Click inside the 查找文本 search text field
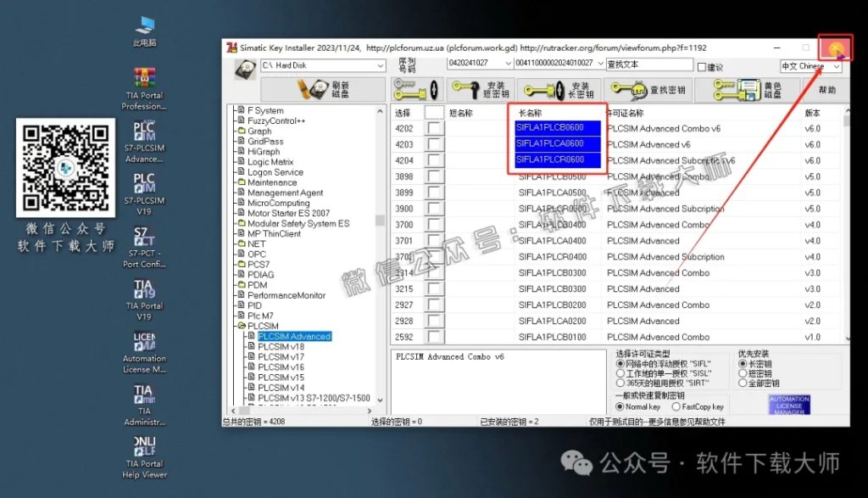This screenshot has width=868, height=498. (647, 64)
